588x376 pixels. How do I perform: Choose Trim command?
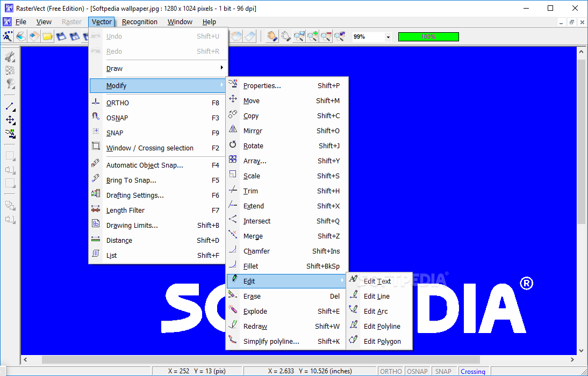click(286, 191)
